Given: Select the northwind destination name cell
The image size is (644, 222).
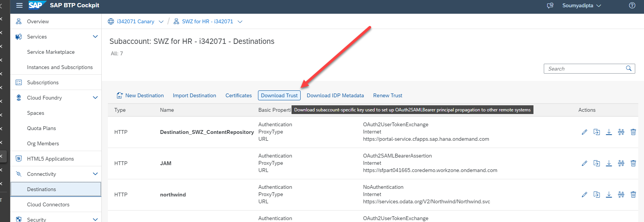Looking at the screenshot, I should 173,195.
